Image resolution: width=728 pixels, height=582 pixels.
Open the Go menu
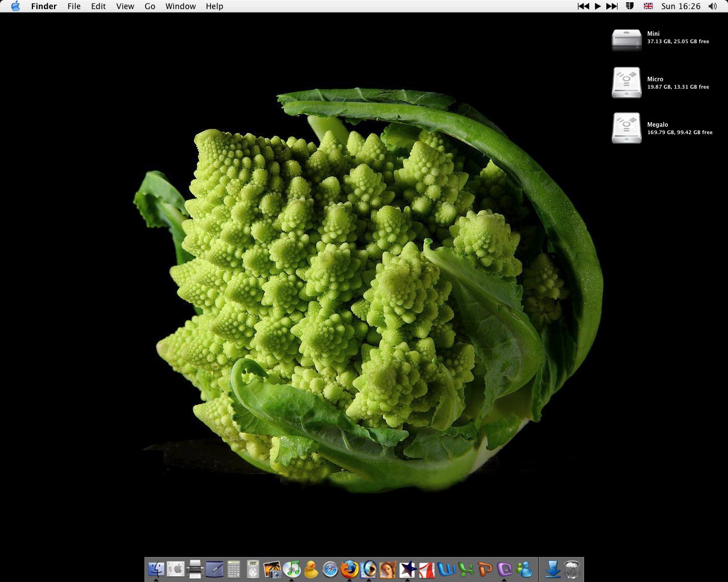[150, 6]
